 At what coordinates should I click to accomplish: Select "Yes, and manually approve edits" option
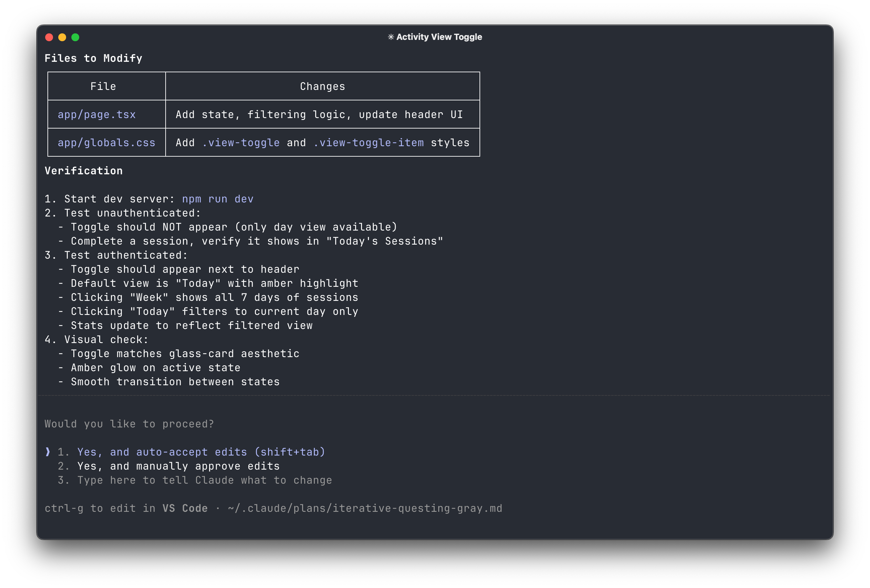click(178, 466)
